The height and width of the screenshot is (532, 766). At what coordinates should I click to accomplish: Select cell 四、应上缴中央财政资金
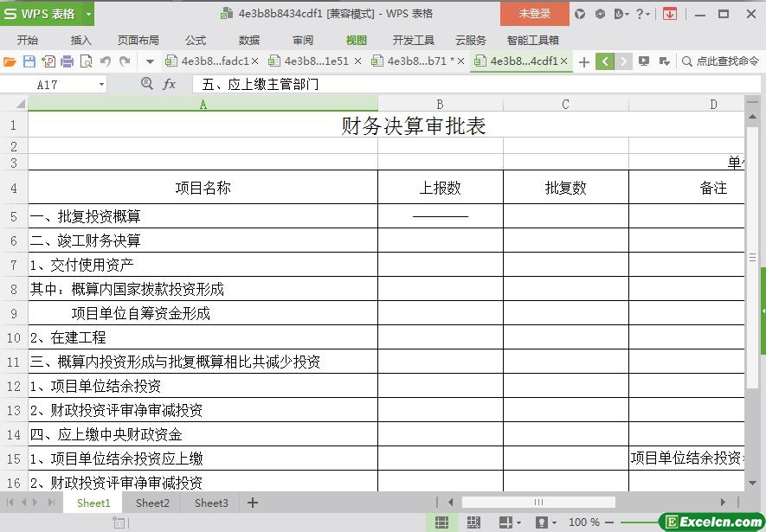tap(203, 434)
